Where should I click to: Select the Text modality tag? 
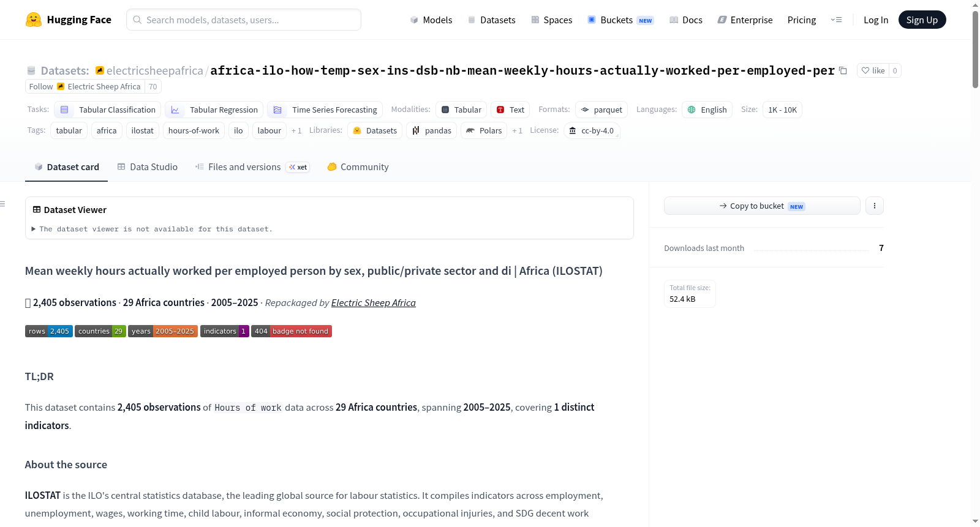[x=510, y=110]
